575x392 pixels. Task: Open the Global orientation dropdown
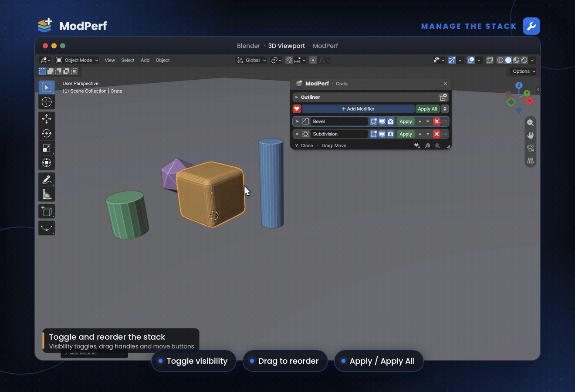click(251, 60)
